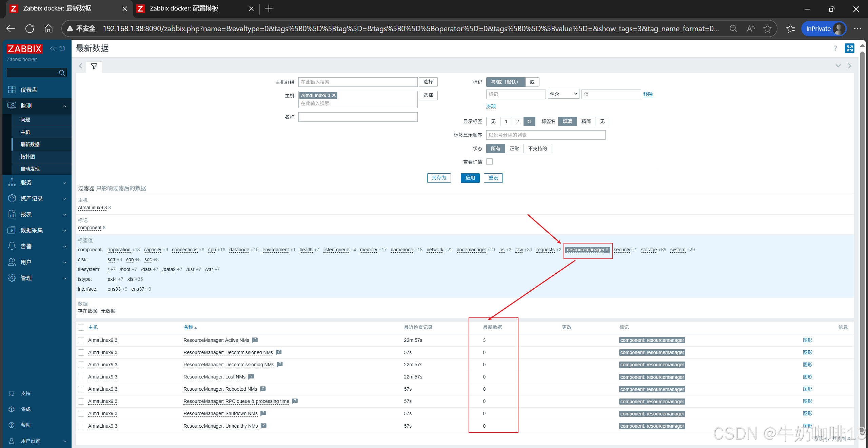868x448 pixels.
Task: Collapse sidebar with double-chevron icon
Action: click(x=52, y=48)
